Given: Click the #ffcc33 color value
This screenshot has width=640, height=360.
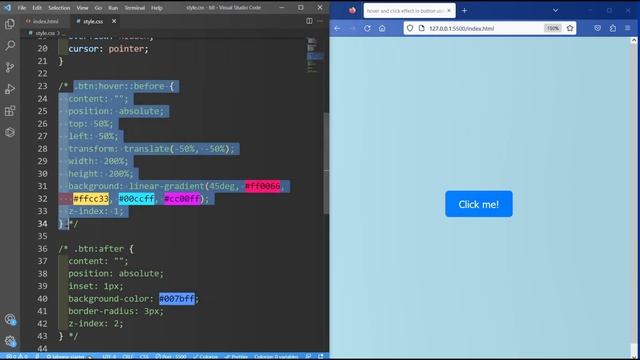Looking at the screenshot, I should (91, 199).
